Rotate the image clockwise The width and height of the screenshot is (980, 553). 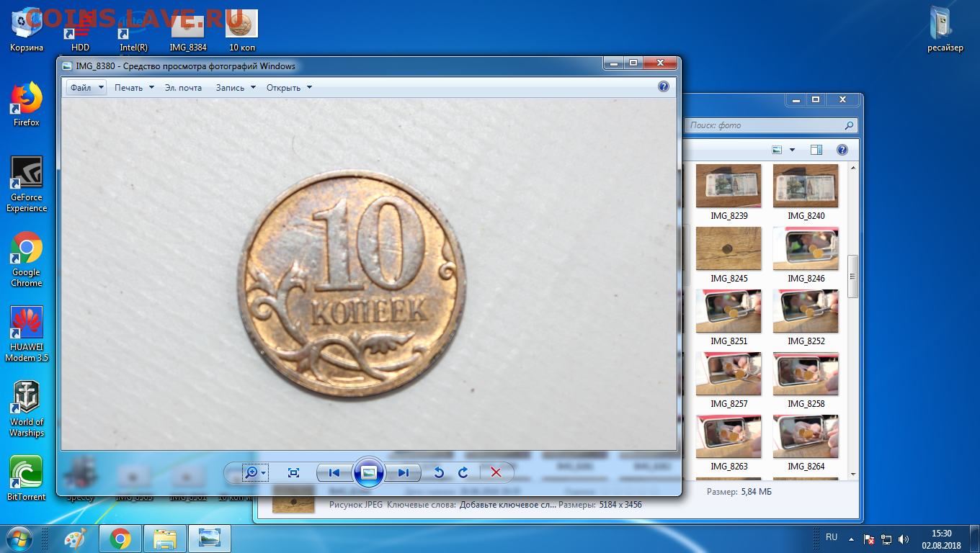click(x=463, y=472)
